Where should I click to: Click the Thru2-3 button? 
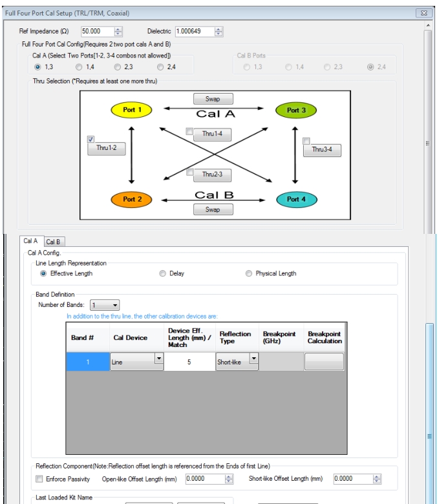pyautogui.click(x=212, y=175)
